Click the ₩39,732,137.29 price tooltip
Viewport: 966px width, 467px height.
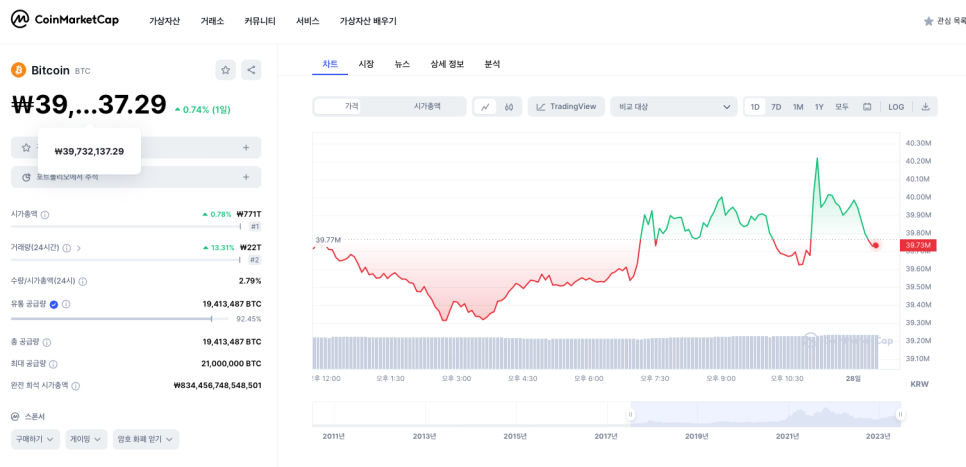89,151
